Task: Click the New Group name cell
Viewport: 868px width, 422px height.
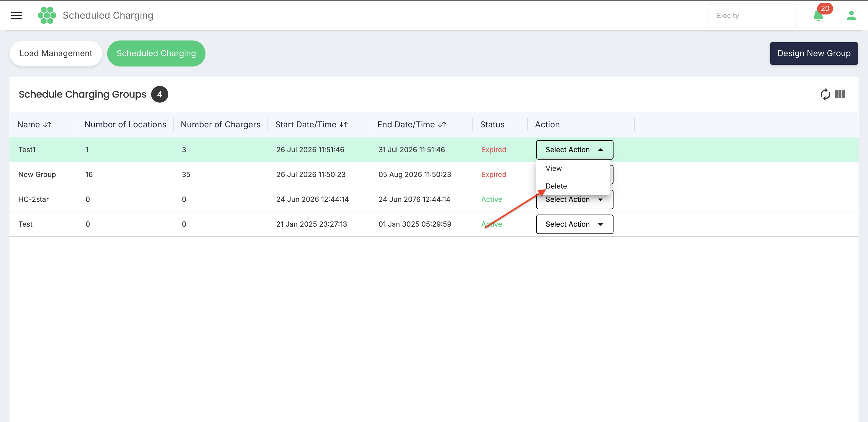Action: pyautogui.click(x=37, y=174)
